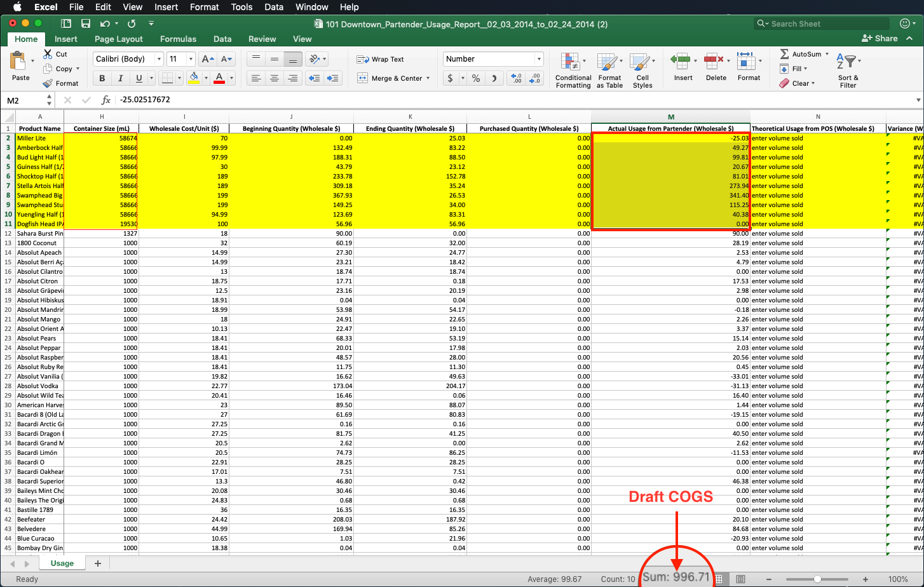This screenshot has height=587, width=924.
Task: Undo the last action
Action: click(105, 24)
